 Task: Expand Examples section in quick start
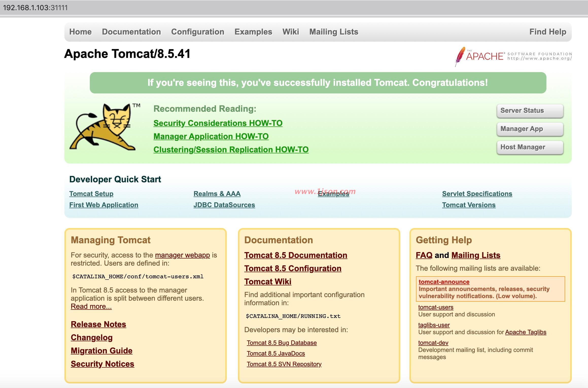tap(333, 193)
